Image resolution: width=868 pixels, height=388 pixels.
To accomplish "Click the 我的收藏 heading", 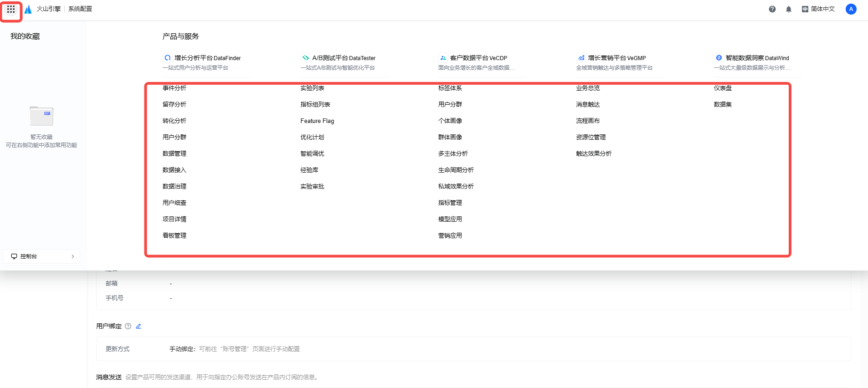I will [x=25, y=36].
